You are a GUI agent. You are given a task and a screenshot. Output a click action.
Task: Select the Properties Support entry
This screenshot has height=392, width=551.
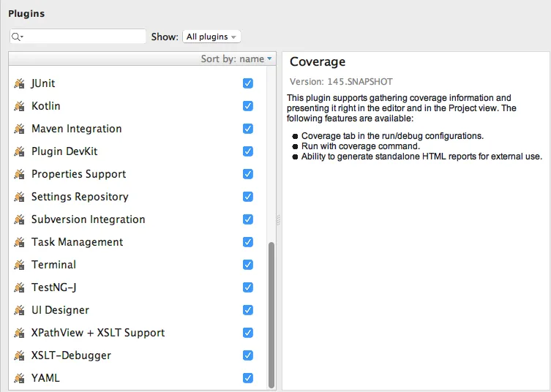[x=138, y=174]
